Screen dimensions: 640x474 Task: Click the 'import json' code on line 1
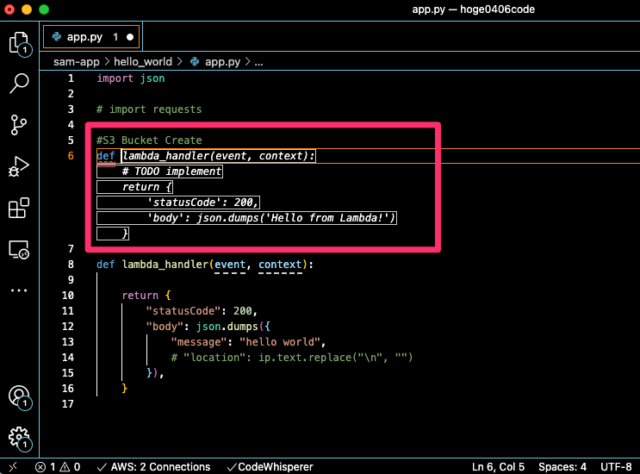[131, 78]
